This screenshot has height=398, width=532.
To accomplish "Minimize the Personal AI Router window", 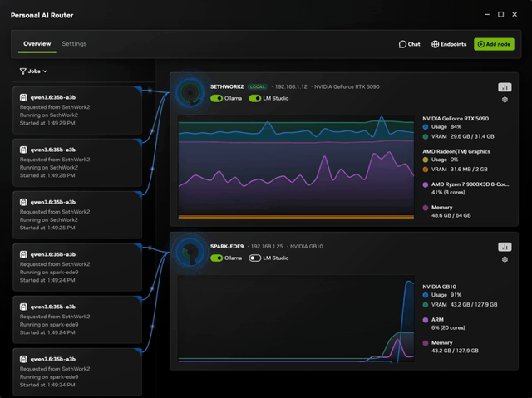I will pyautogui.click(x=487, y=15).
